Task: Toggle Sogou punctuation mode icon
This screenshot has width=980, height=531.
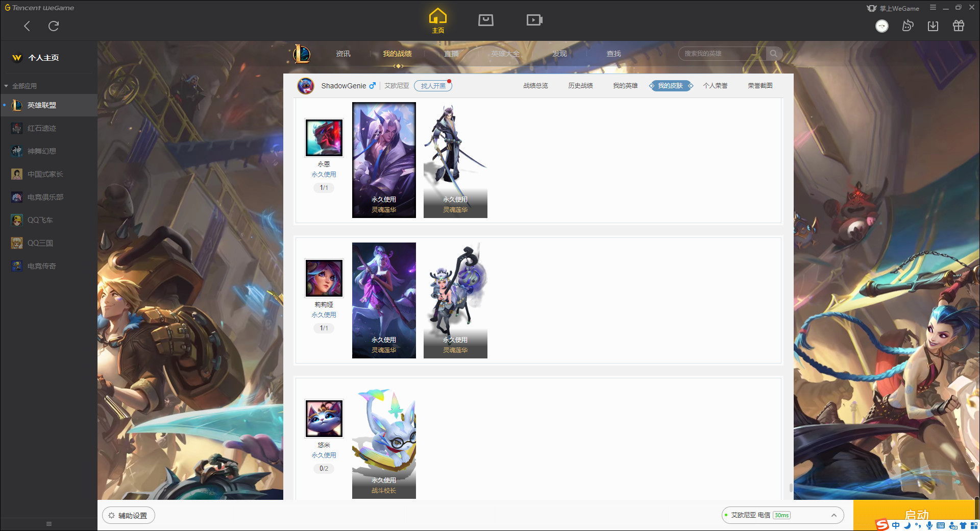Action: pyautogui.click(x=918, y=525)
